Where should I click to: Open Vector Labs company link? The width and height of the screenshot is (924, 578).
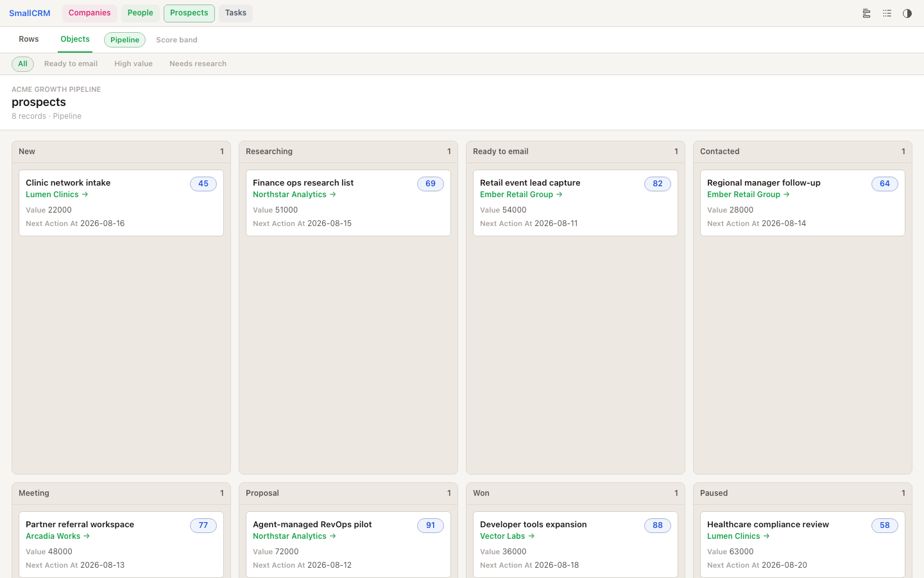[x=507, y=536]
